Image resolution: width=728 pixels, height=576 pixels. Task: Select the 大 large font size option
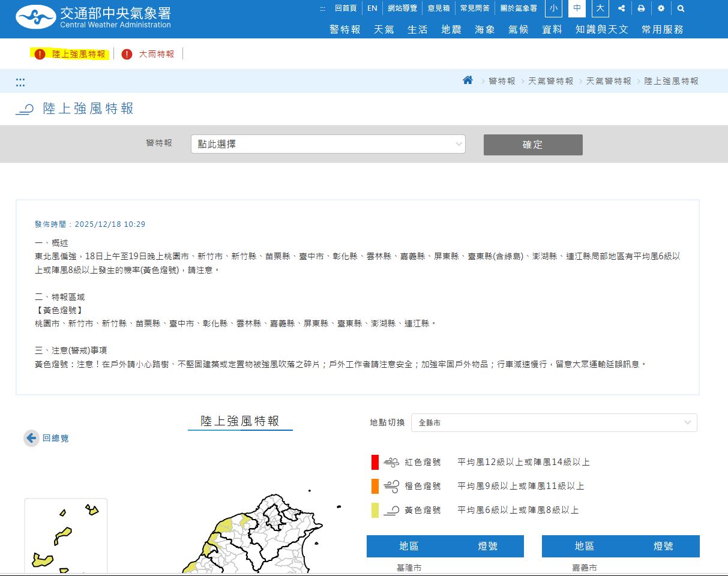[x=600, y=8]
